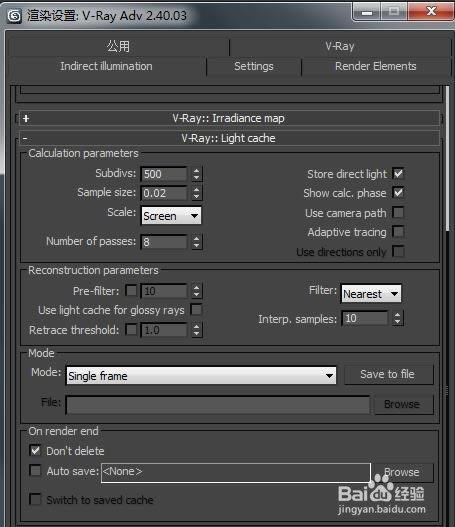Screen dimensions: 455x527
Task: Open the Scale dropdown set to Screen
Action: (171, 215)
